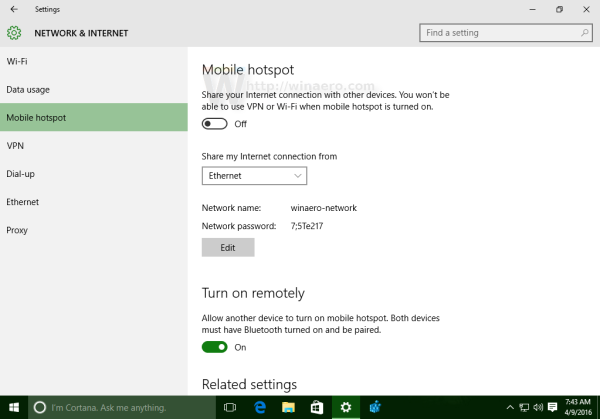This screenshot has height=419, width=600.
Task: Click the Network & Internet gear icon
Action: click(14, 33)
